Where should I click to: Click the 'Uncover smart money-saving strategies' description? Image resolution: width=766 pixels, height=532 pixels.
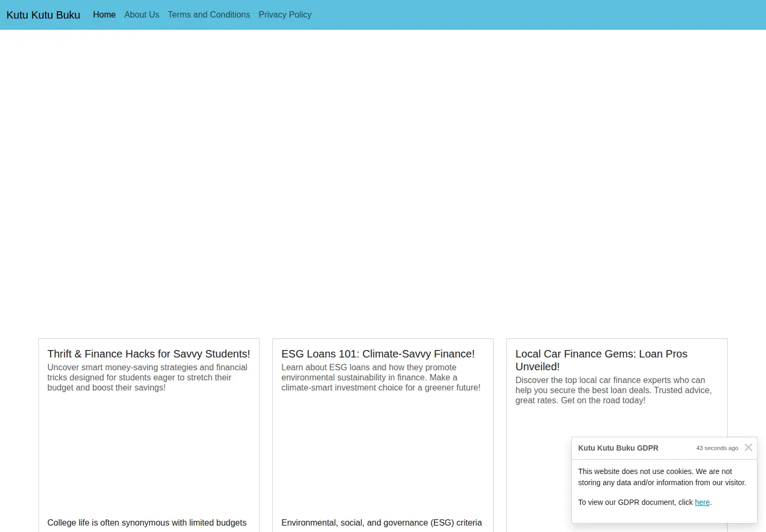pos(147,377)
